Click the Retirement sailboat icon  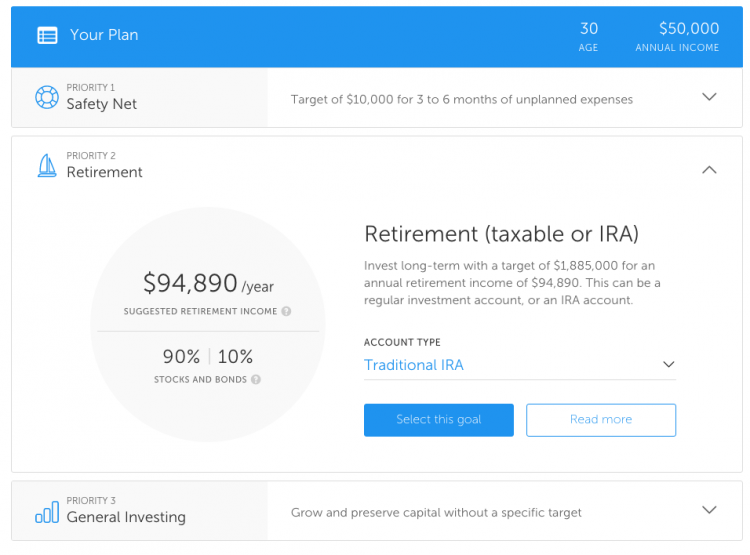[47, 166]
